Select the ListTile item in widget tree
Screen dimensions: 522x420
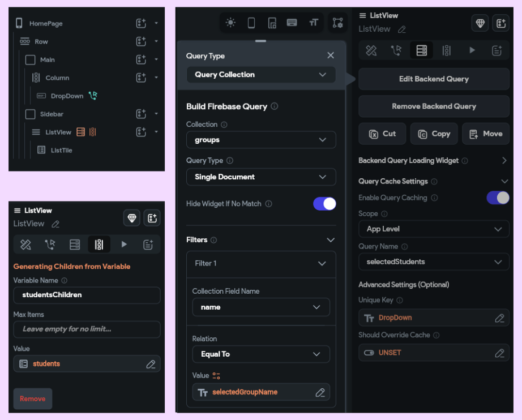tap(61, 151)
